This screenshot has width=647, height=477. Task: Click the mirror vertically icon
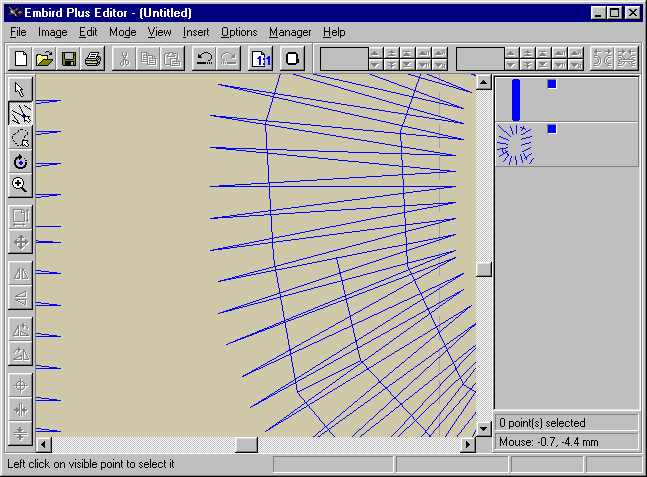(x=20, y=298)
